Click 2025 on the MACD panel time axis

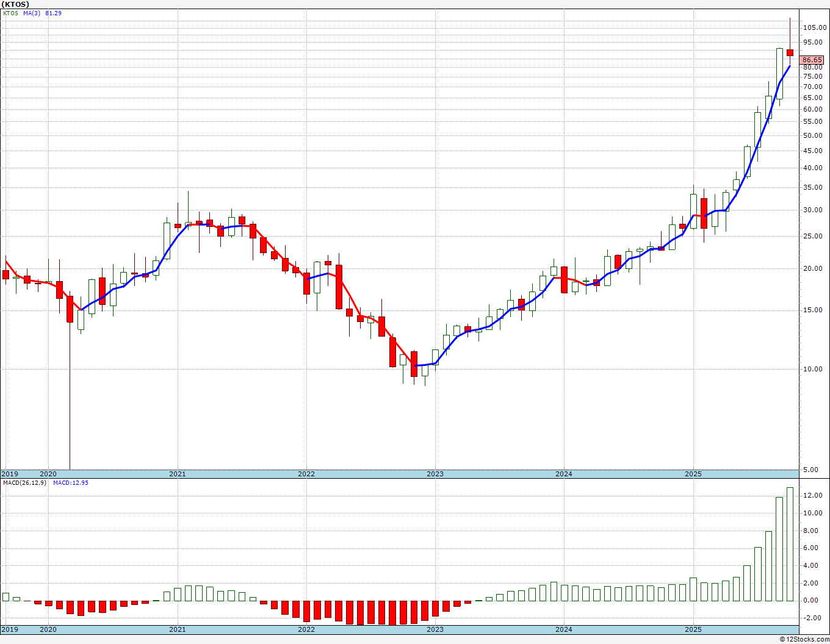pos(693,629)
